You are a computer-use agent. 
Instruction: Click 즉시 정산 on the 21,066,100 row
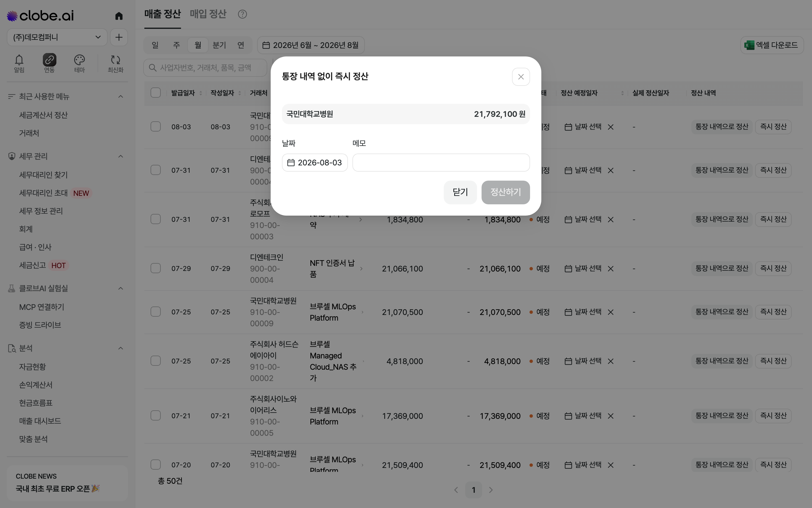pos(773,268)
